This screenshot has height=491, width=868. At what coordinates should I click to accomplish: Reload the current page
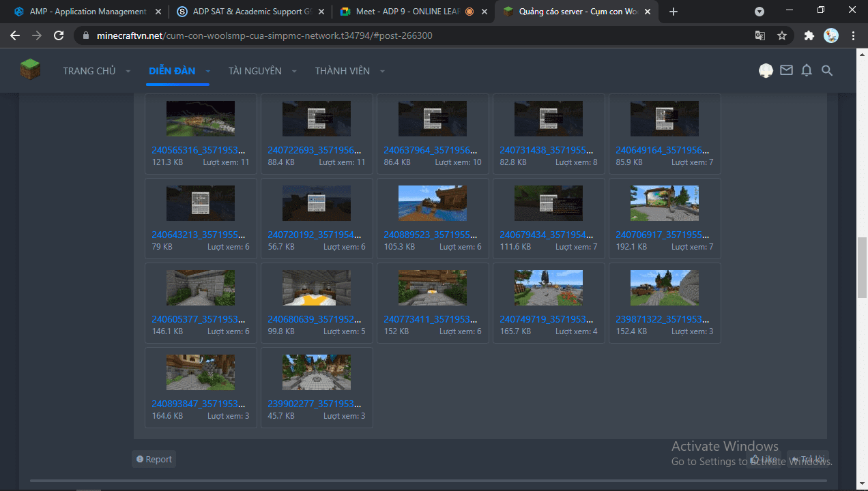pos(59,35)
